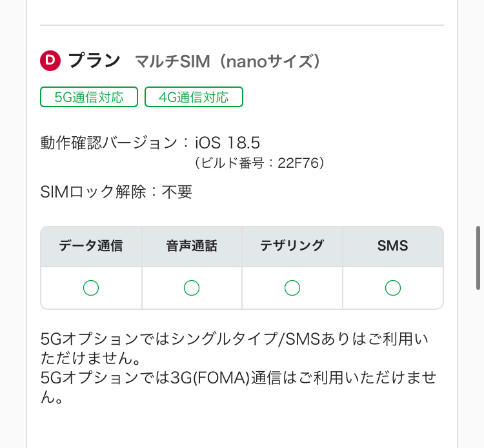Click the green circle under データ通信

coord(91,288)
